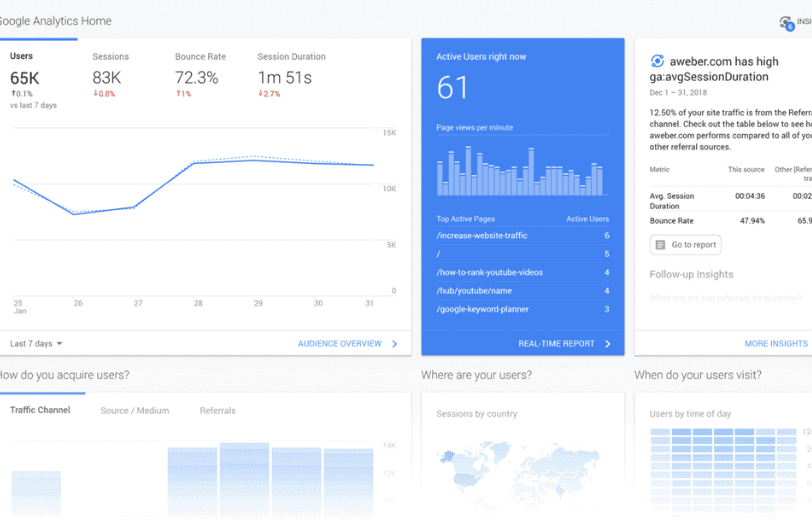812x525 pixels.
Task: Click the Users by time of day heatmap
Action: click(x=723, y=471)
